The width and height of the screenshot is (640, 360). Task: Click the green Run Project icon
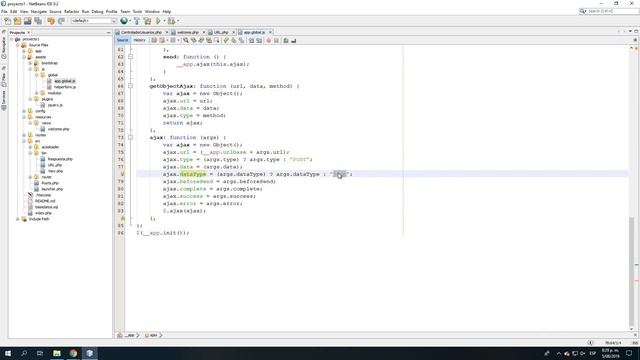click(x=158, y=21)
